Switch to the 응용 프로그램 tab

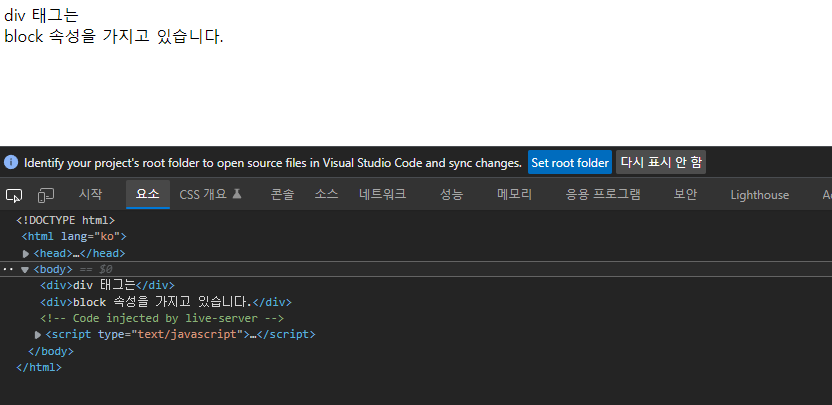pyautogui.click(x=603, y=194)
